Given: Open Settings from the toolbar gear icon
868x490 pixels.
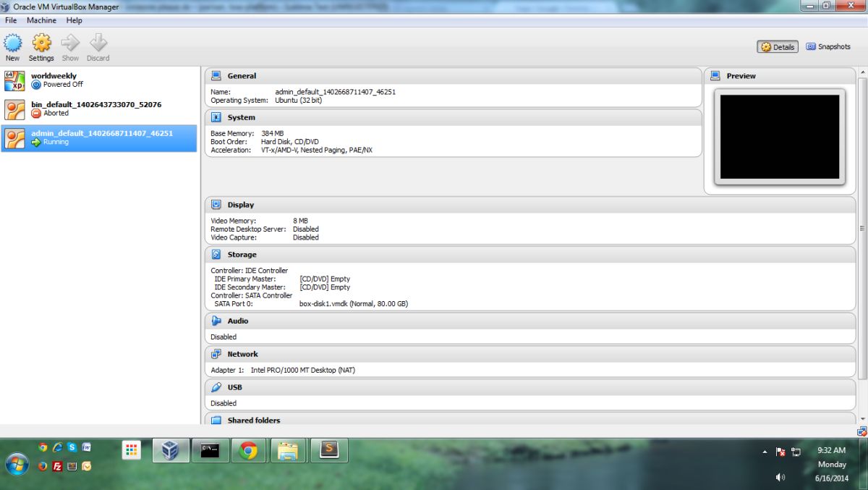Looking at the screenshot, I should coord(41,43).
